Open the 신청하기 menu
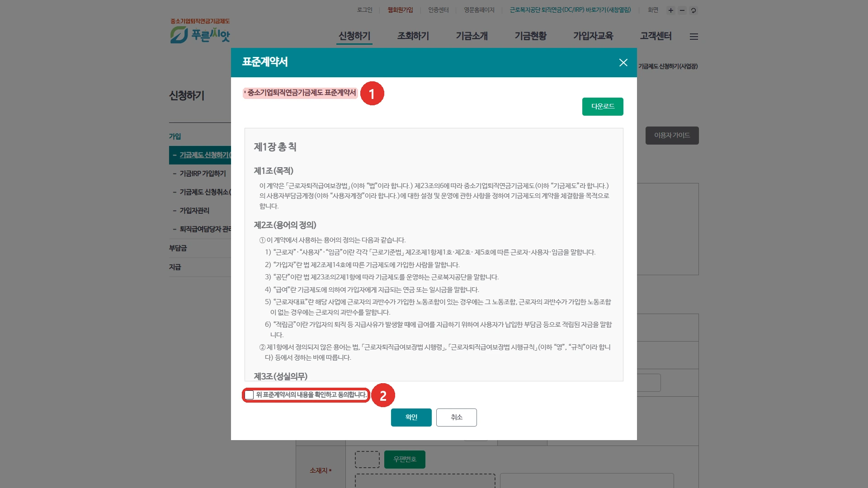This screenshot has height=488, width=868. pyautogui.click(x=354, y=36)
